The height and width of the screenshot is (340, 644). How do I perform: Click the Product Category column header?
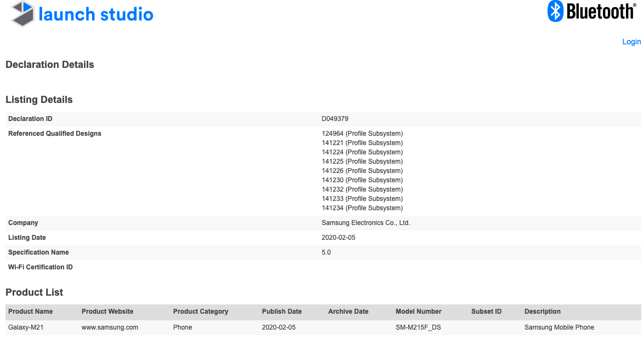click(x=201, y=312)
